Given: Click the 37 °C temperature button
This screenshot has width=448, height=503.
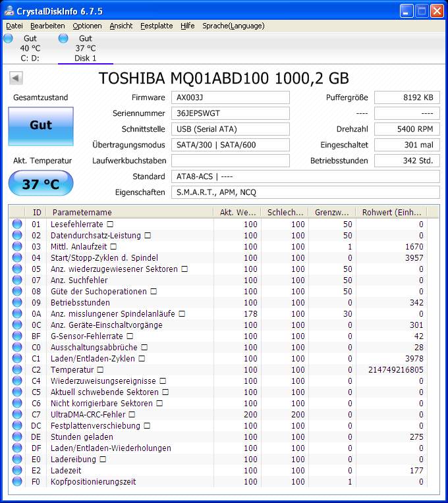Looking at the screenshot, I should (41, 183).
